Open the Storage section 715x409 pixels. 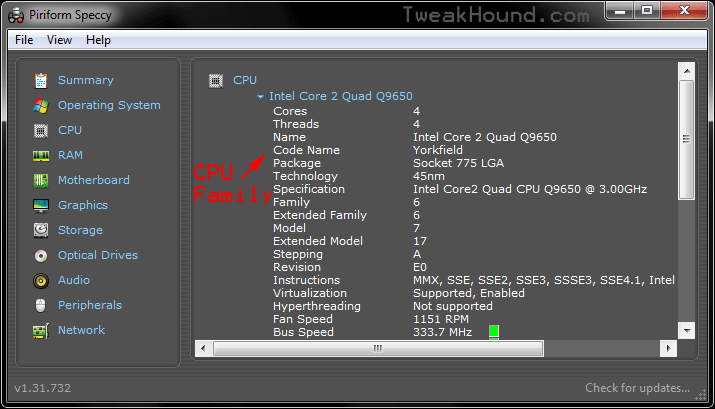click(x=80, y=230)
